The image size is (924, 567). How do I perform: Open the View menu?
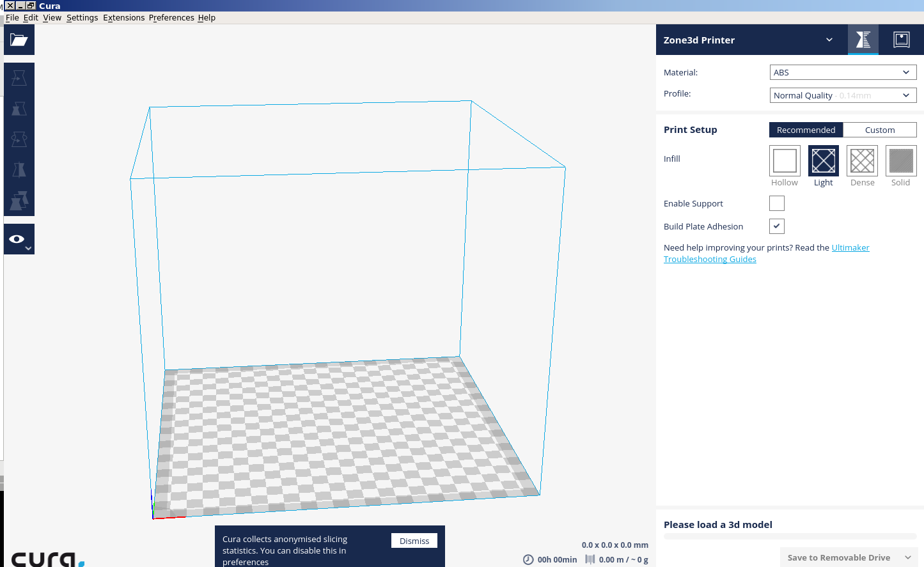coord(52,18)
